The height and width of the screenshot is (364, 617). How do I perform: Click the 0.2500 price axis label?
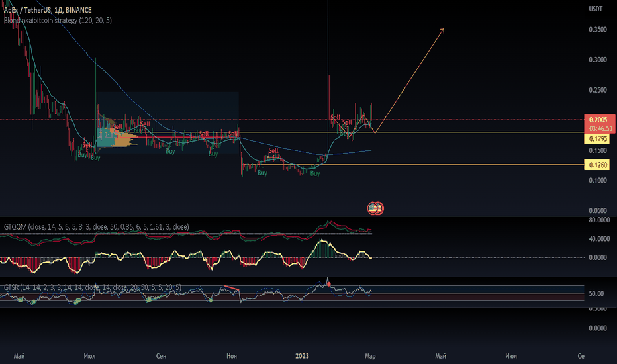(x=598, y=90)
